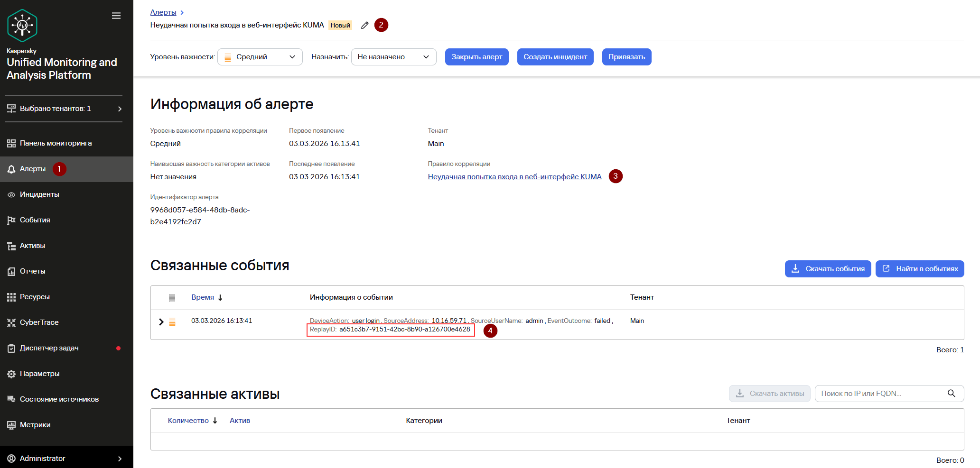Image resolution: width=980 pixels, height=468 pixels.
Task: Open the CyberTrace section
Action: point(66,322)
